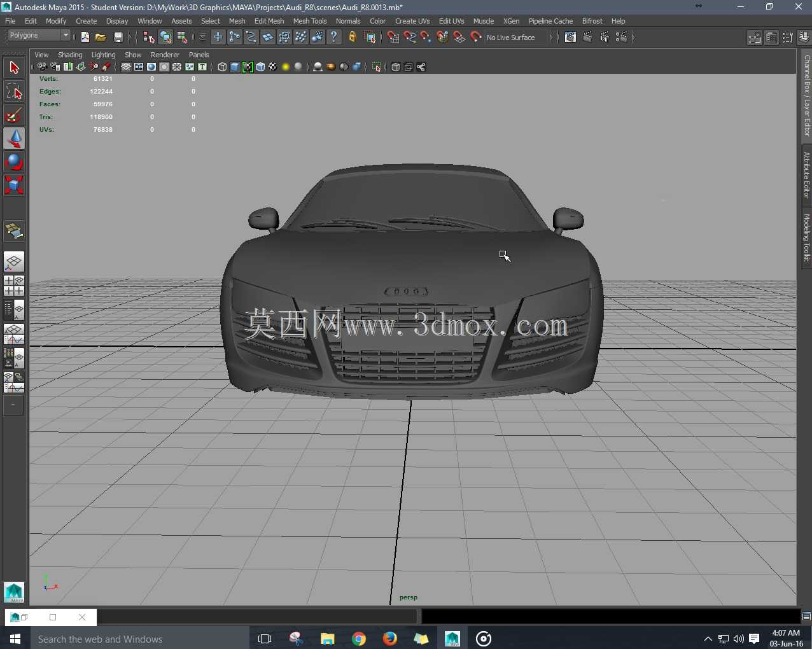Activate the Move tool cone icon

pyautogui.click(x=14, y=138)
